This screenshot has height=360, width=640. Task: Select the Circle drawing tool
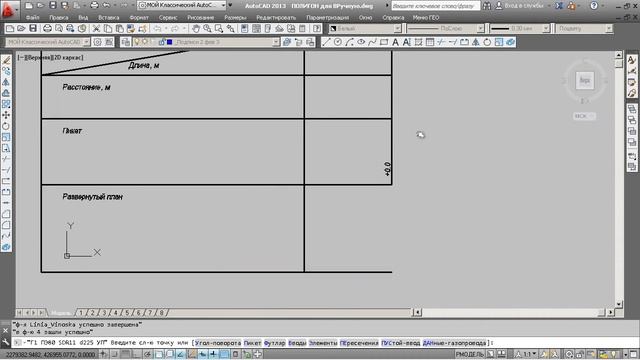(338, 42)
